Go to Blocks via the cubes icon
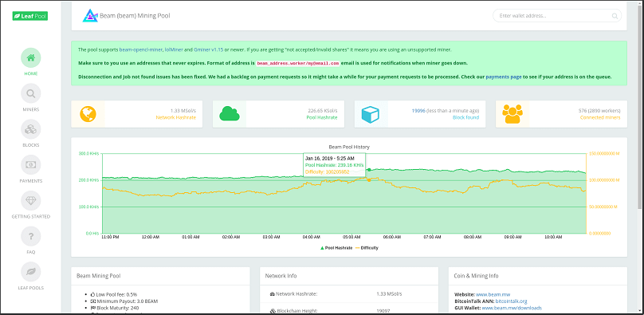This screenshot has width=644, height=315. (31, 129)
